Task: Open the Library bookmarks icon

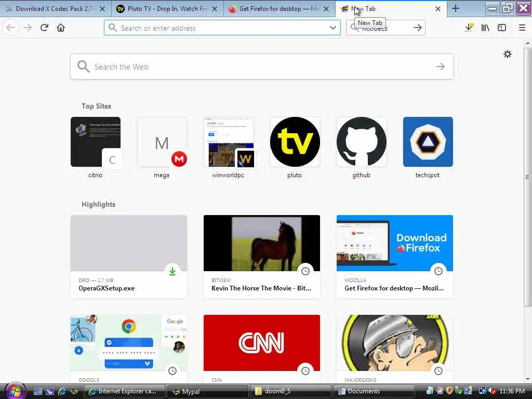Action: (485, 28)
